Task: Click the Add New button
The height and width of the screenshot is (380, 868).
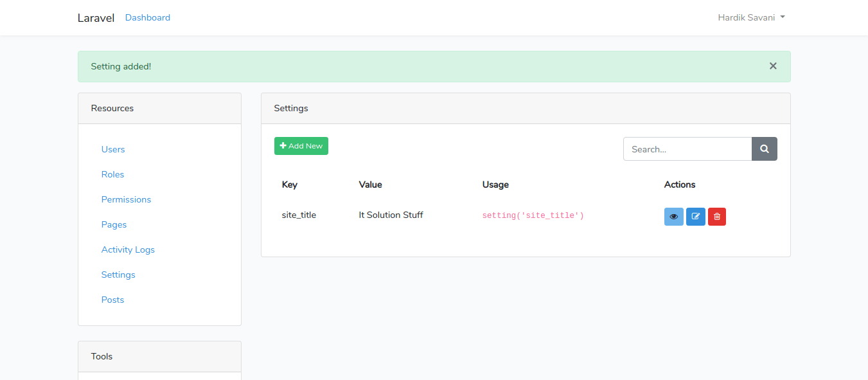Action: 301,146
